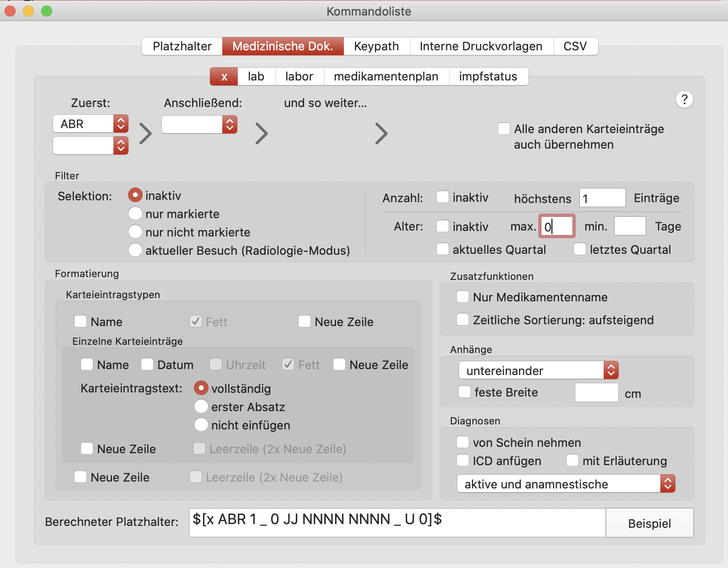Image resolution: width=728 pixels, height=568 pixels.
Task: Open the untereinander Anhänge dropdown
Action: click(x=539, y=370)
